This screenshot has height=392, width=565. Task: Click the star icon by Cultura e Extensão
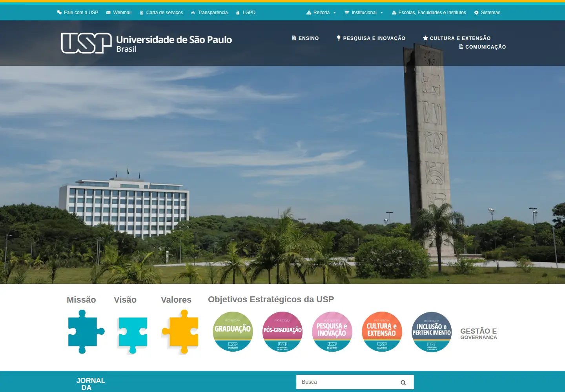click(x=425, y=38)
